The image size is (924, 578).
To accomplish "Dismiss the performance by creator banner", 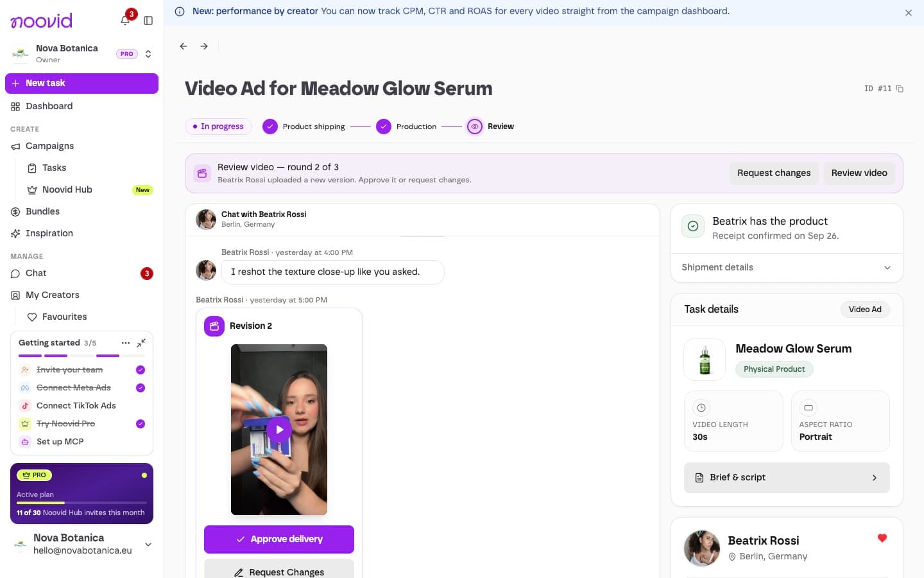I will click(909, 13).
